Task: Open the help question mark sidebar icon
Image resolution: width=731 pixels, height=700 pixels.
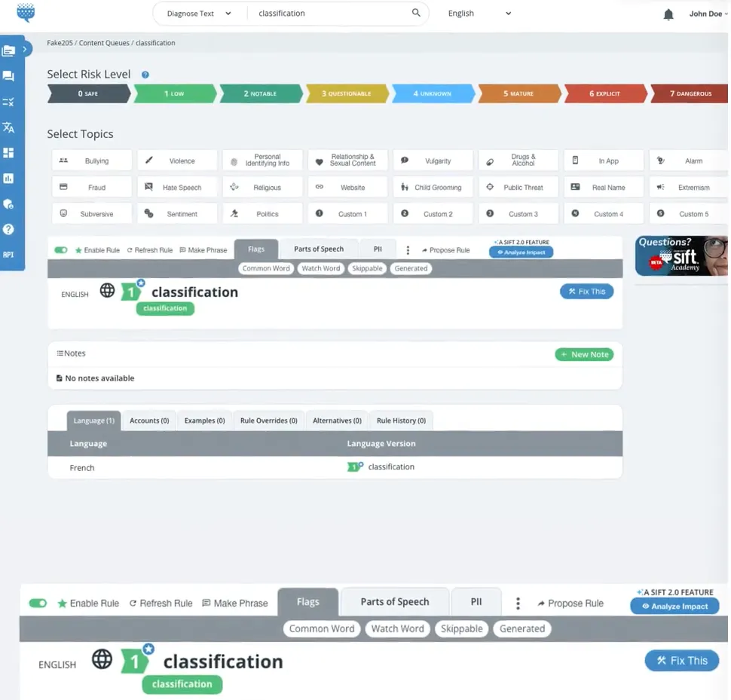Action: tap(8, 229)
